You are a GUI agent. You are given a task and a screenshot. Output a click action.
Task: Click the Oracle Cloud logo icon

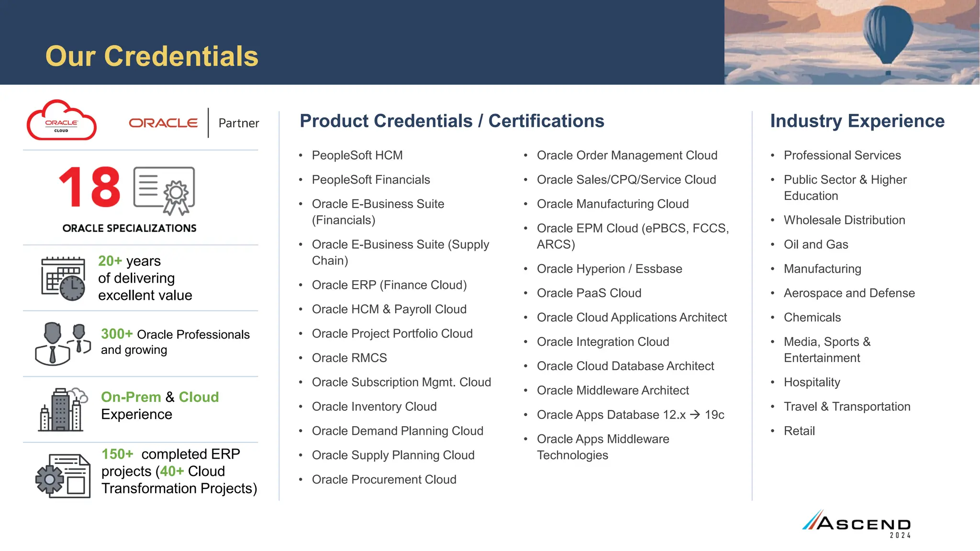pos(62,121)
